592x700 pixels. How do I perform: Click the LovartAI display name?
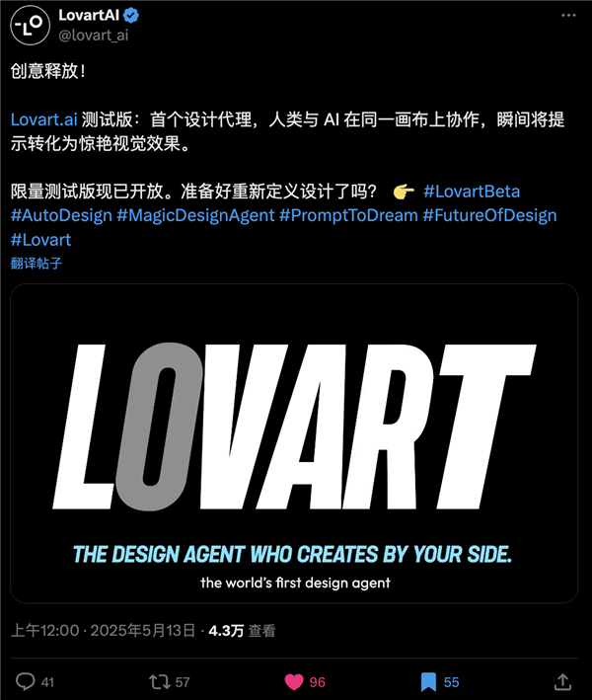[89, 15]
